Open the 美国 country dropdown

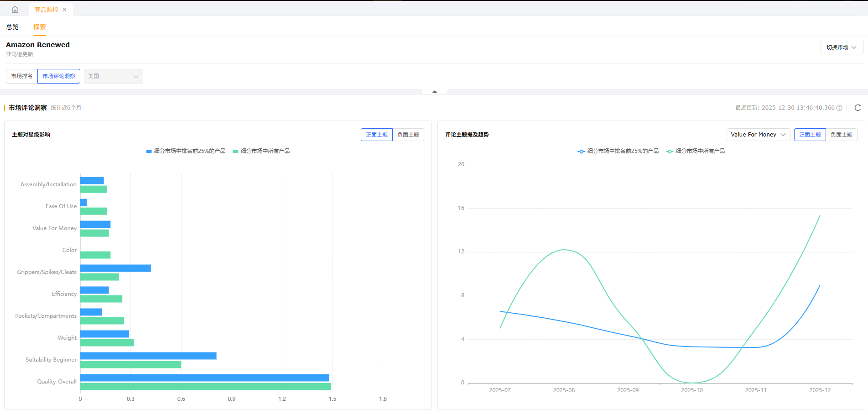point(113,76)
